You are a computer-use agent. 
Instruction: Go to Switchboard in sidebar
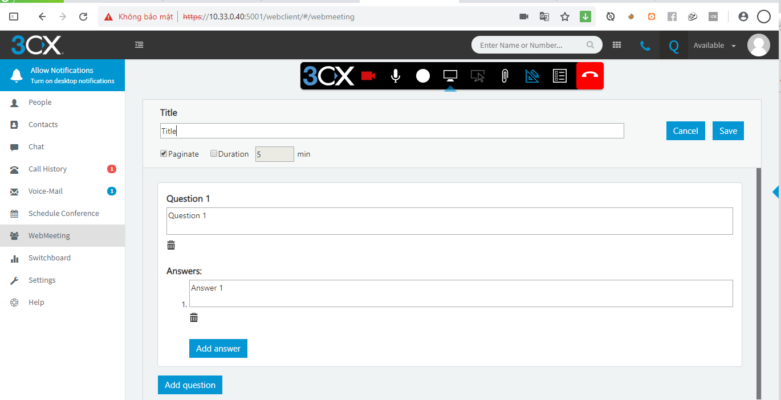(x=49, y=258)
